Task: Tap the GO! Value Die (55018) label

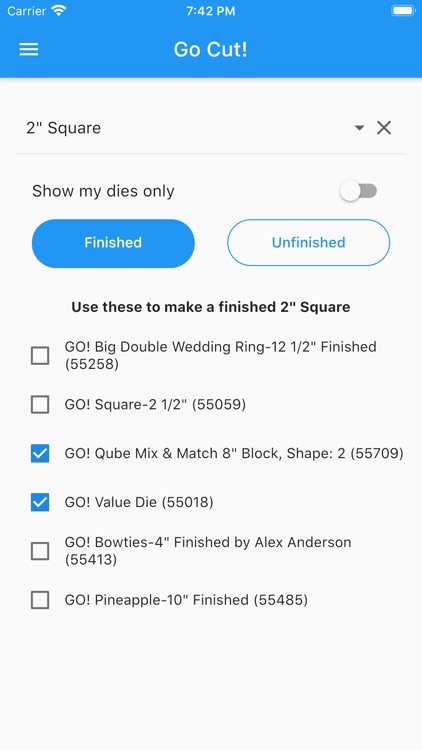Action: (x=139, y=502)
